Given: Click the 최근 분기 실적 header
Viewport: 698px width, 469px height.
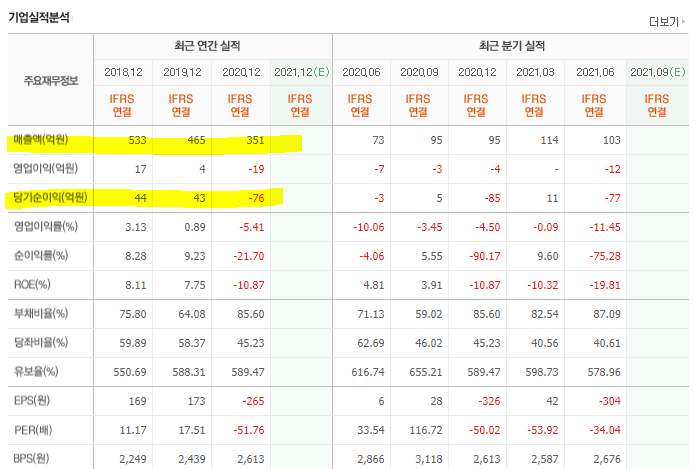Looking at the screenshot, I should coord(511,45).
